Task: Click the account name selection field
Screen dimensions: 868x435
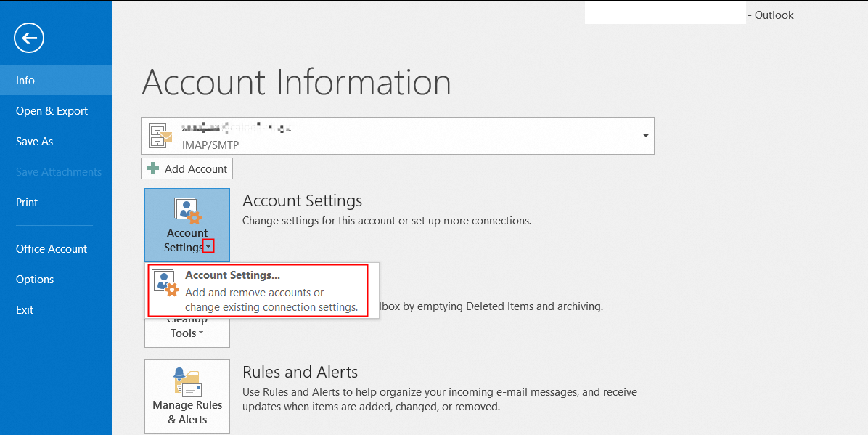Action: [398, 136]
